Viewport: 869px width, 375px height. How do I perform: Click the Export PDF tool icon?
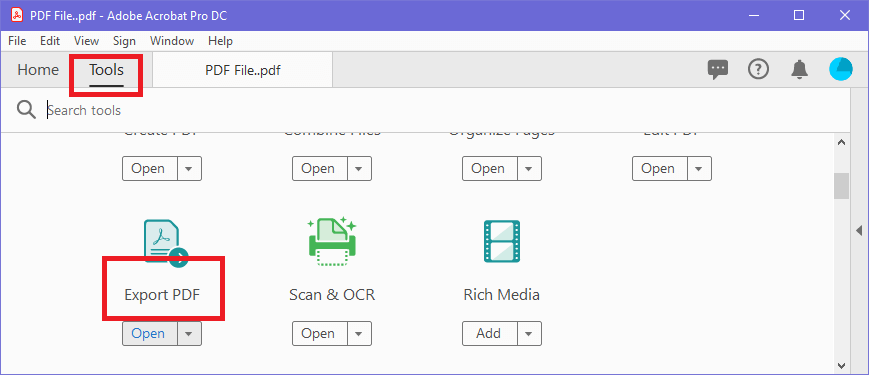click(166, 242)
